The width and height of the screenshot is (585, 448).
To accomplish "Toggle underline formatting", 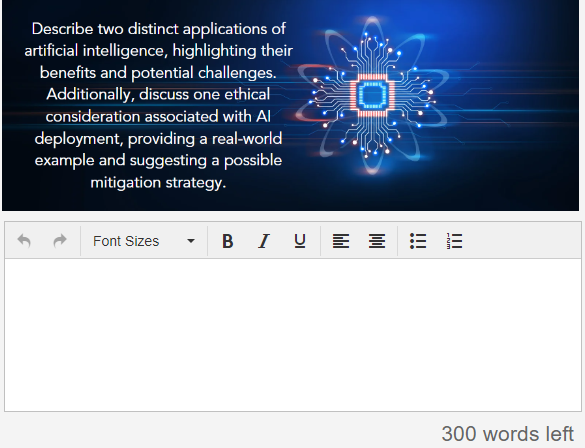I will [x=300, y=241].
